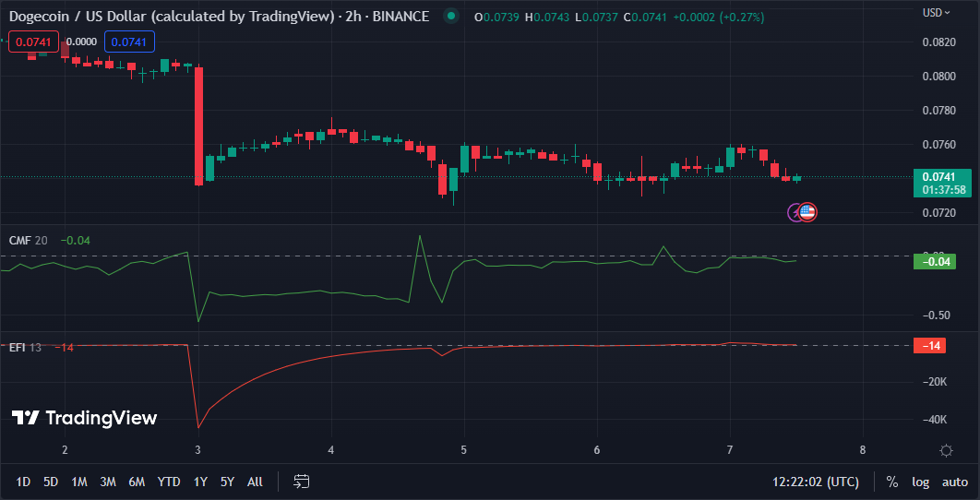Screen dimensions: 980x500
Task: Click the C0.0741 close value in header
Action: 645,18
